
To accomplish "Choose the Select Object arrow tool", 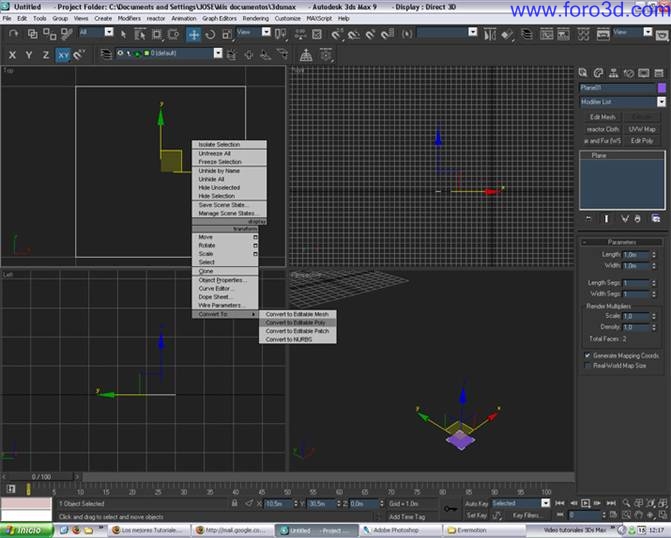I will (123, 34).
